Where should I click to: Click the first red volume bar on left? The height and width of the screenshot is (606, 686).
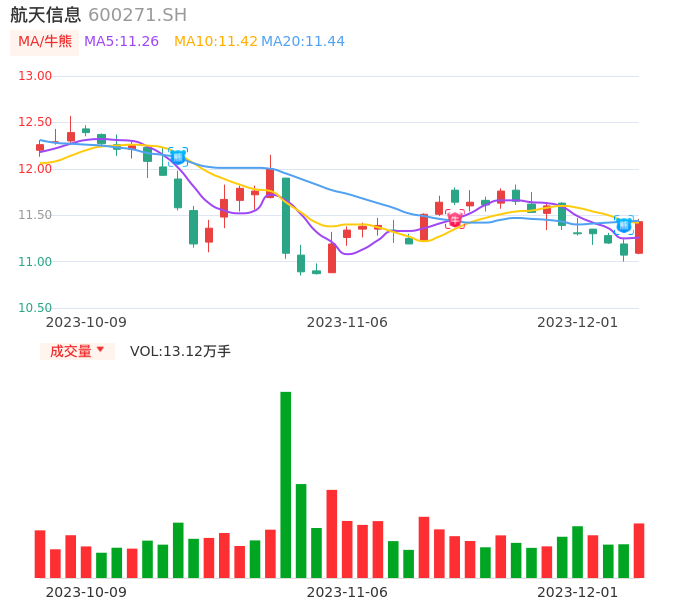40,553
